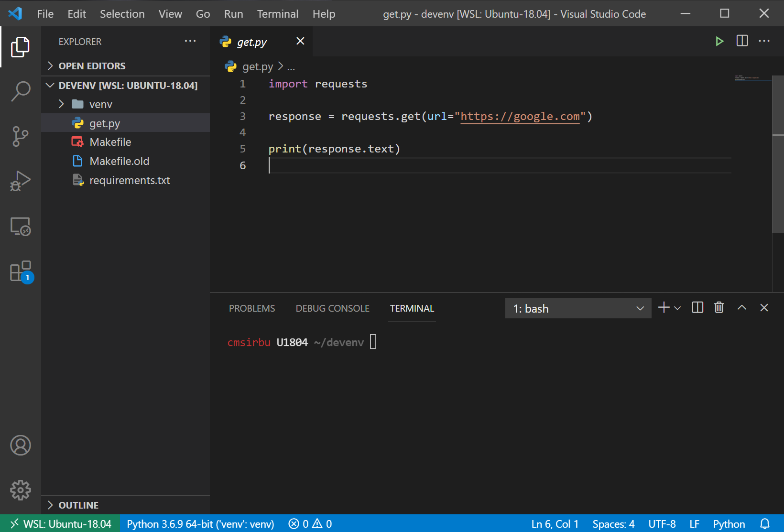Change end of line sequence LF

pos(695,524)
